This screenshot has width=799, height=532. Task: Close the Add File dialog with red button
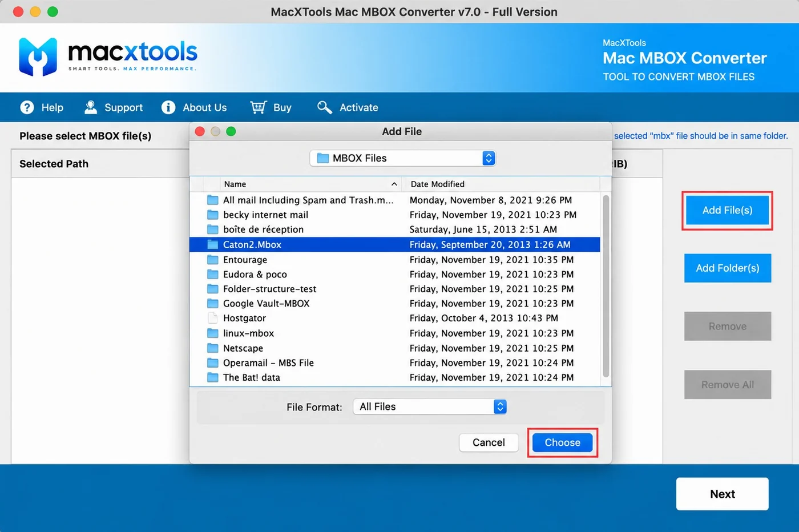[200, 131]
